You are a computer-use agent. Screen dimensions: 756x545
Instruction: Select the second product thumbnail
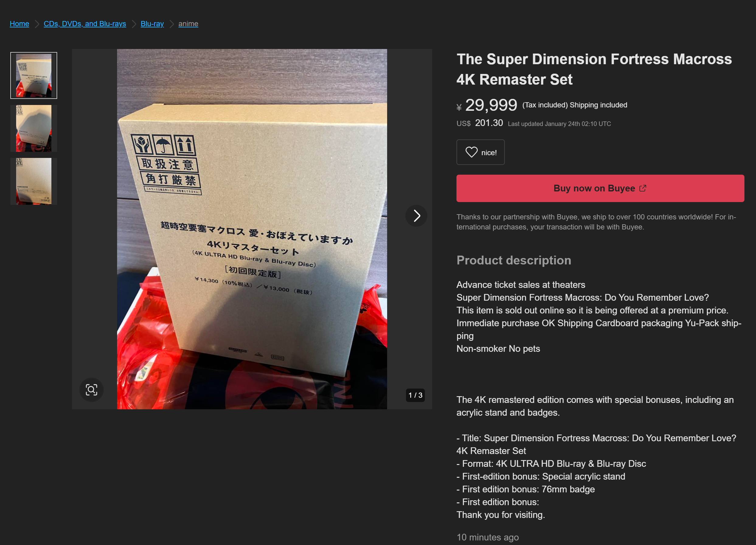(x=34, y=128)
